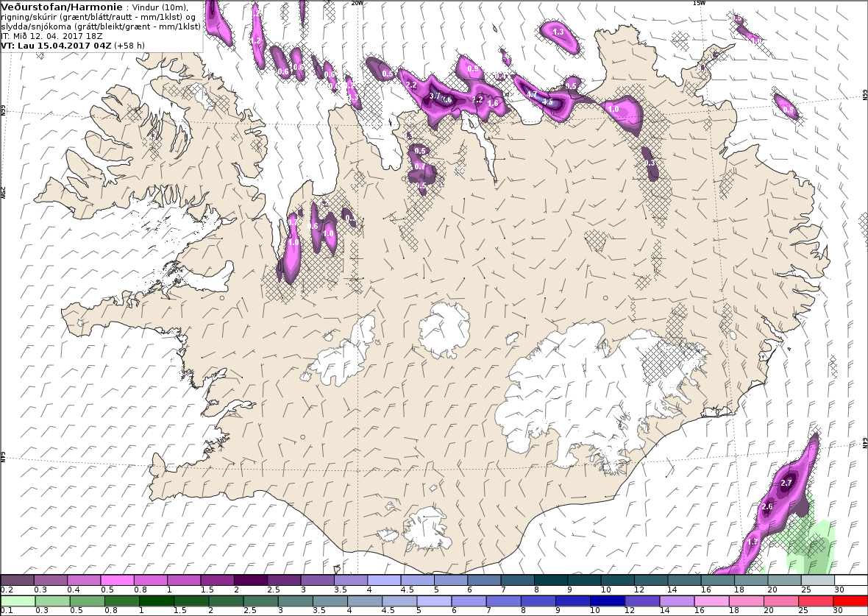
Task: Pick the dark mauve 0.2 swatch in the top legend row
Action: [17, 580]
